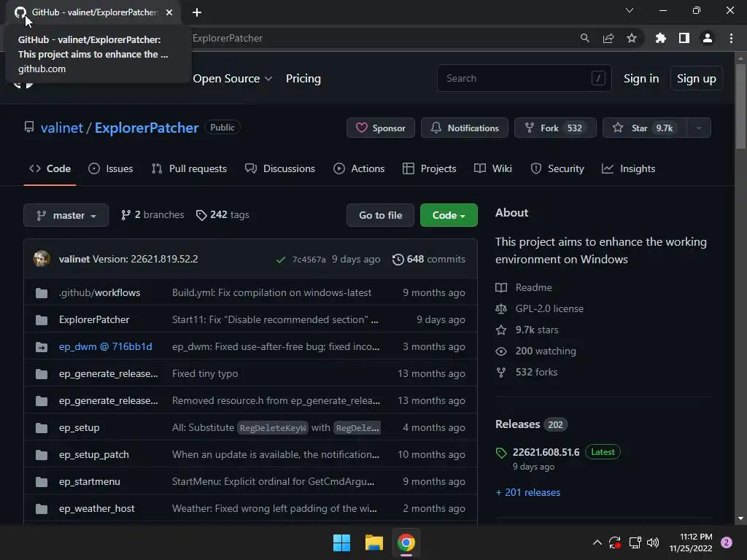
Task: Focus the GitHub search field
Action: [x=524, y=78]
